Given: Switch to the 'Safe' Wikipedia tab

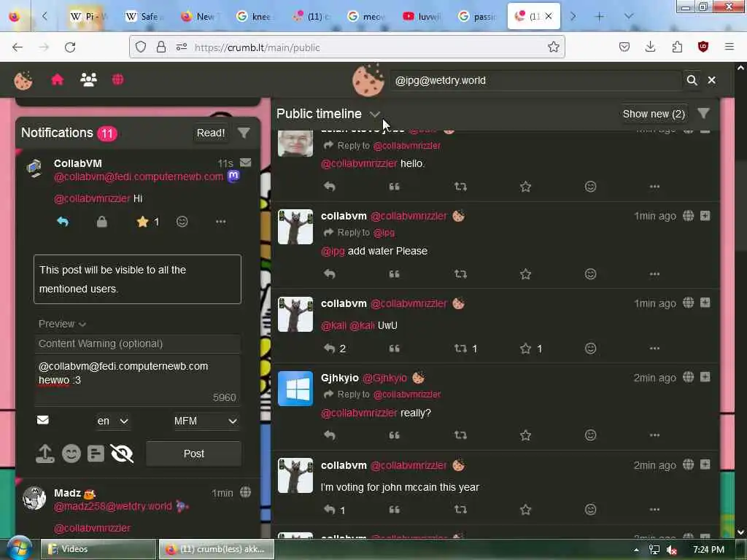Looking at the screenshot, I should point(143,16).
